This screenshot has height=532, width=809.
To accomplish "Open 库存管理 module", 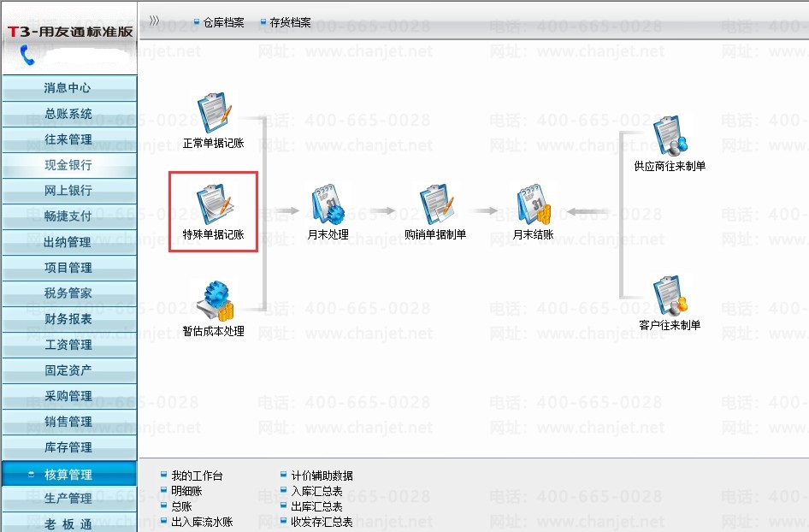I will [x=69, y=447].
